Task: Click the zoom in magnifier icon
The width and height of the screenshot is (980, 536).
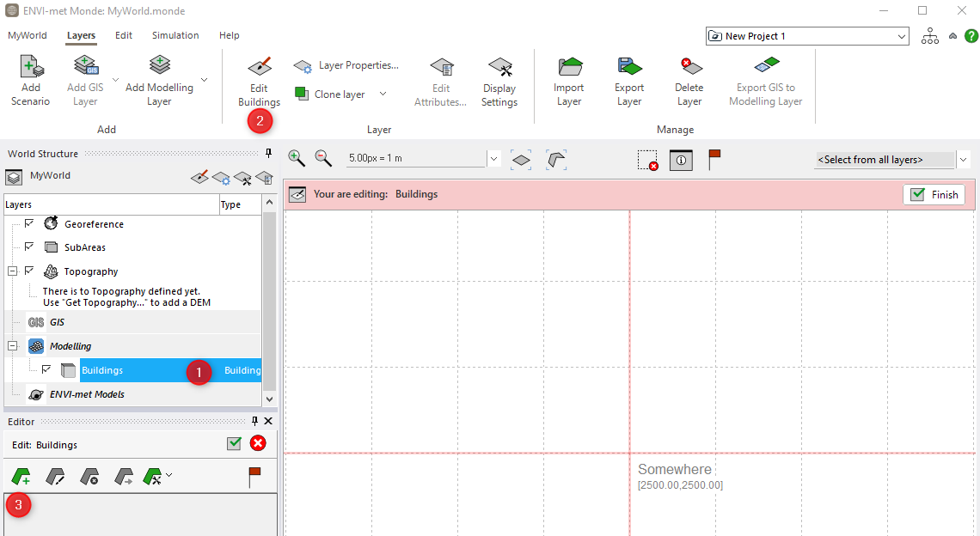Action: point(297,158)
